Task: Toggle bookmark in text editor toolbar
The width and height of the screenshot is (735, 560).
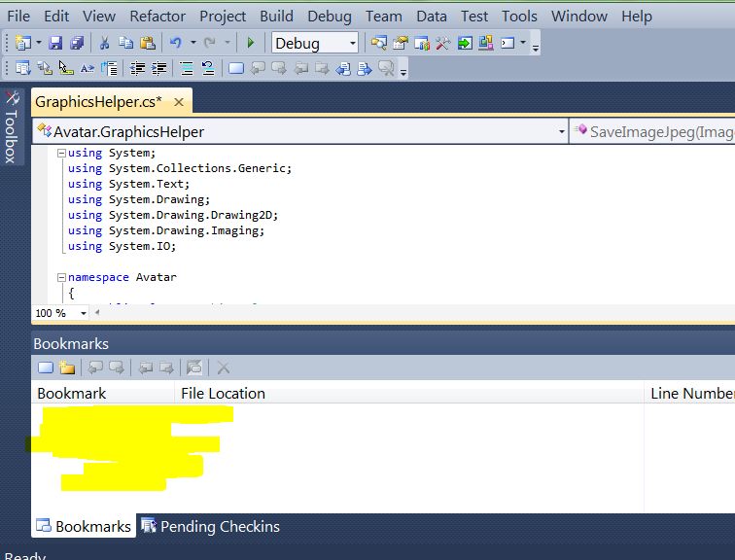Action: pos(236,68)
